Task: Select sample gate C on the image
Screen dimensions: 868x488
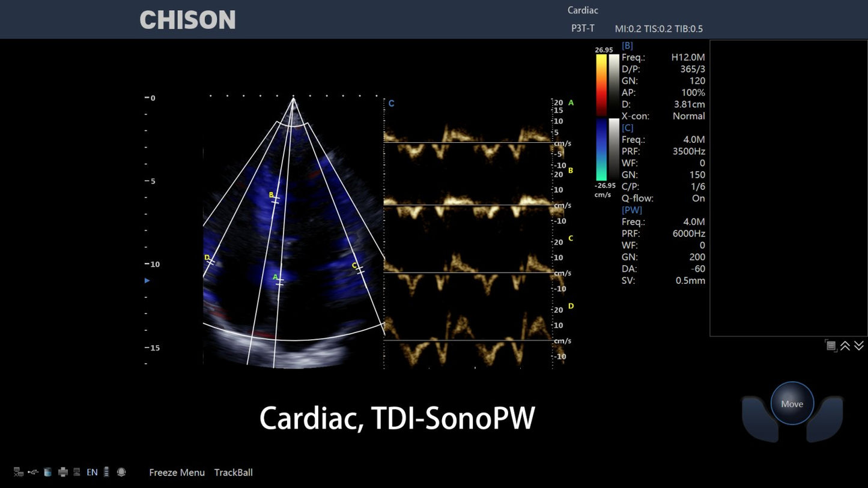Action: 359,269
